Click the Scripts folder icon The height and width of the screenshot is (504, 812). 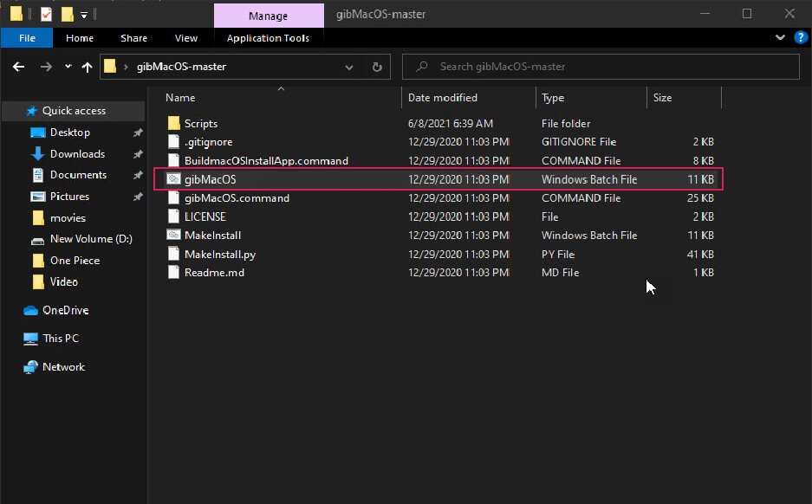pyautogui.click(x=173, y=123)
